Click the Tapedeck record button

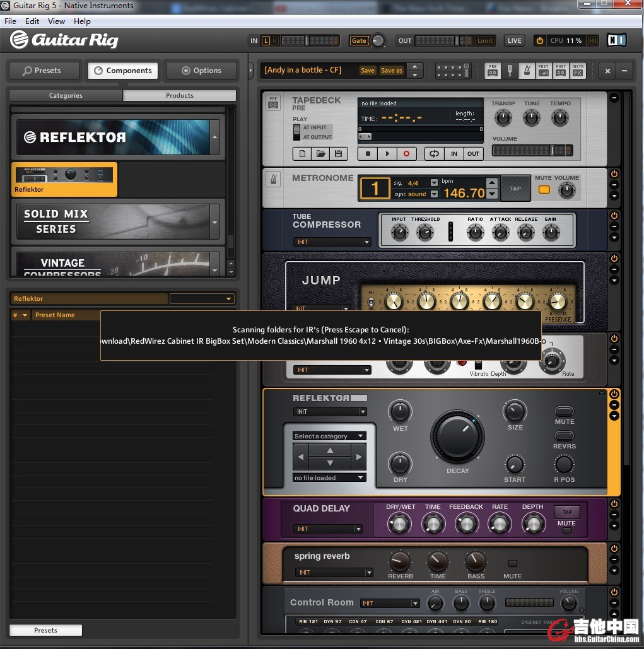coord(406,153)
